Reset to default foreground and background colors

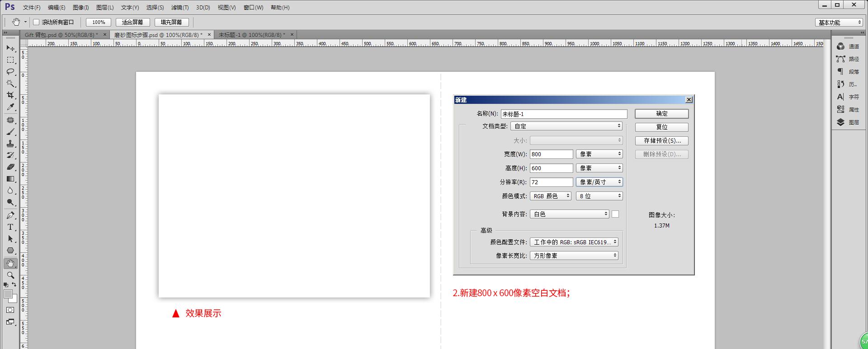(6, 285)
